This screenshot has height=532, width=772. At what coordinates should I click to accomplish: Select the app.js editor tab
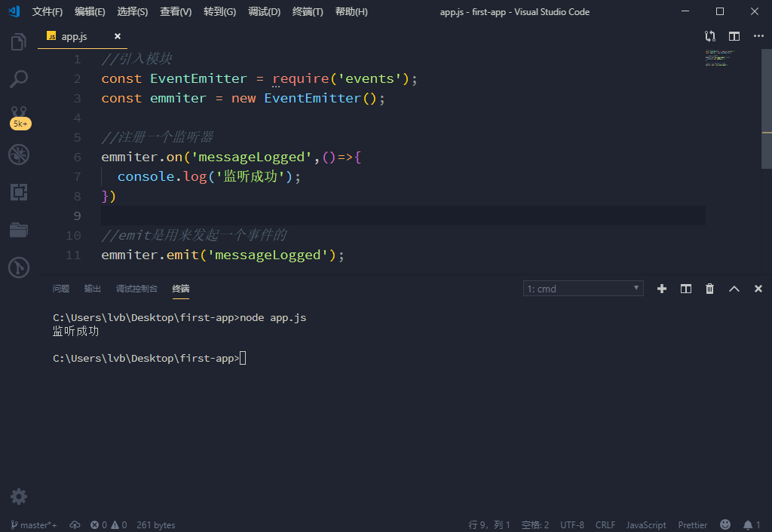click(x=82, y=36)
